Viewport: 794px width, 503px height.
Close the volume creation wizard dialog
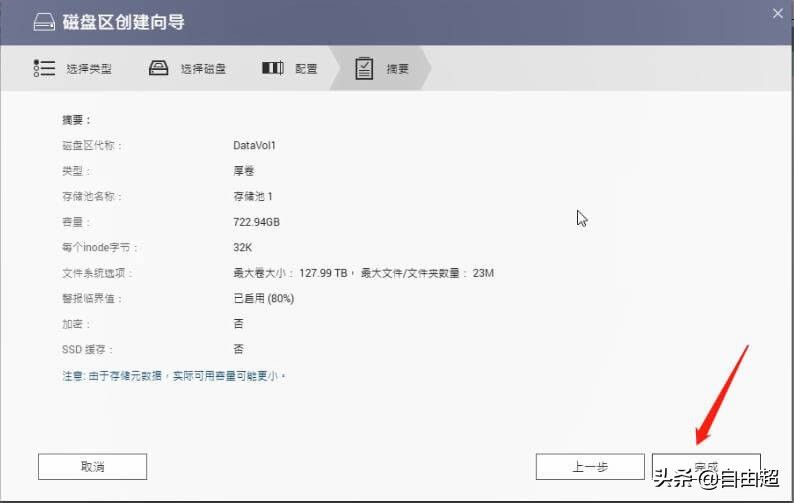point(777,13)
